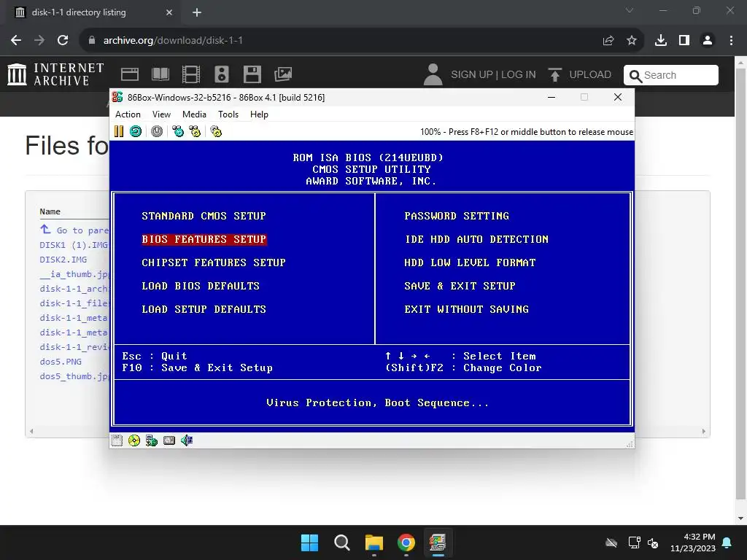747x560 pixels.
Task: Select STANDARD CMOS SETUP in BIOS
Action: pyautogui.click(x=204, y=216)
